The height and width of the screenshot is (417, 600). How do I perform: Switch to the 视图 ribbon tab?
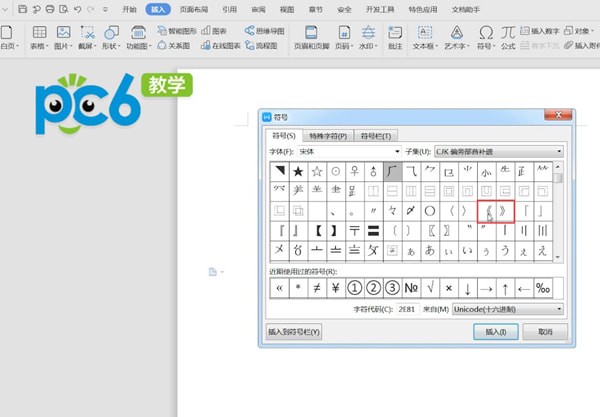pyautogui.click(x=287, y=9)
